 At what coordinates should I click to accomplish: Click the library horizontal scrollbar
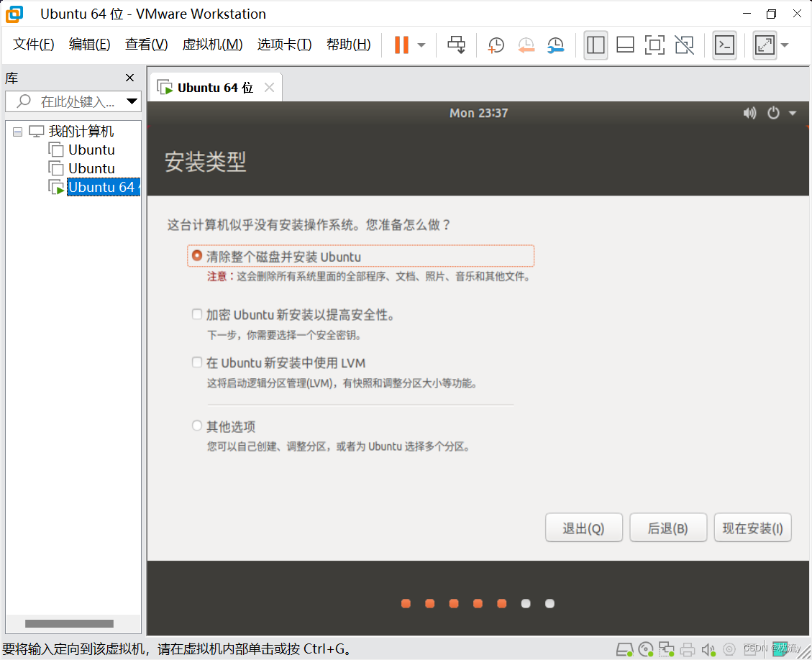pos(69,624)
